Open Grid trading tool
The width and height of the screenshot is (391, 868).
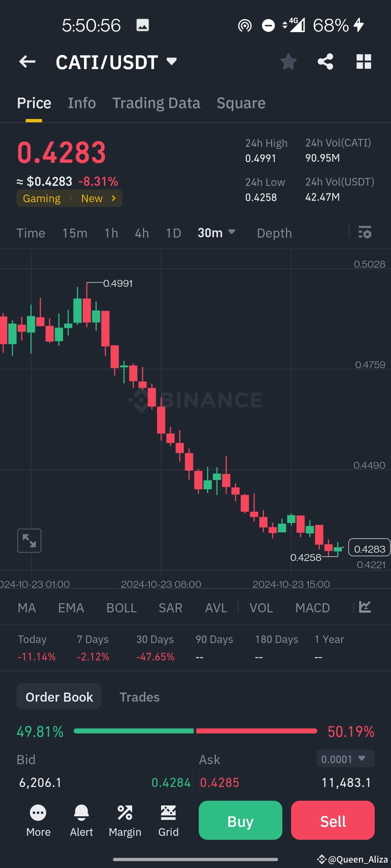coord(168,820)
